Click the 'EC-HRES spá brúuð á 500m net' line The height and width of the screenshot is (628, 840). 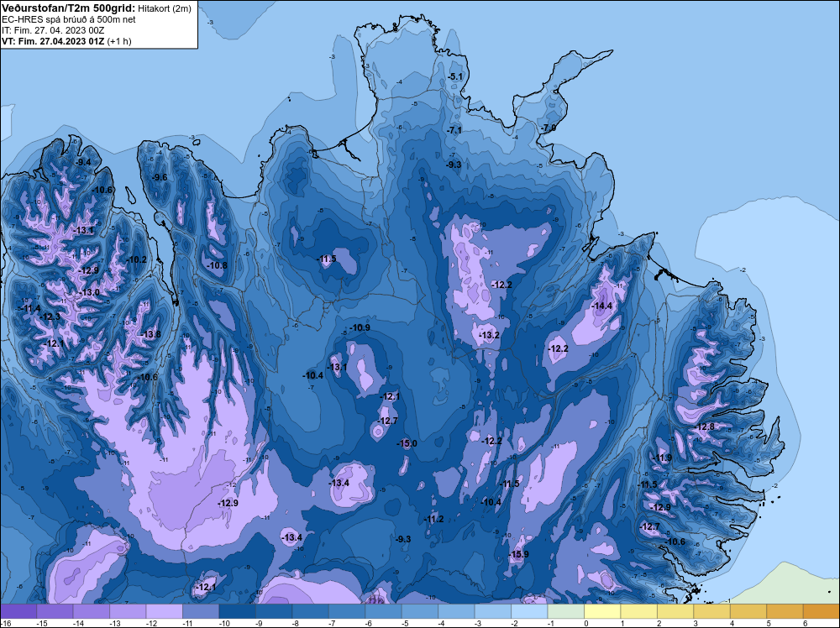click(x=69, y=19)
